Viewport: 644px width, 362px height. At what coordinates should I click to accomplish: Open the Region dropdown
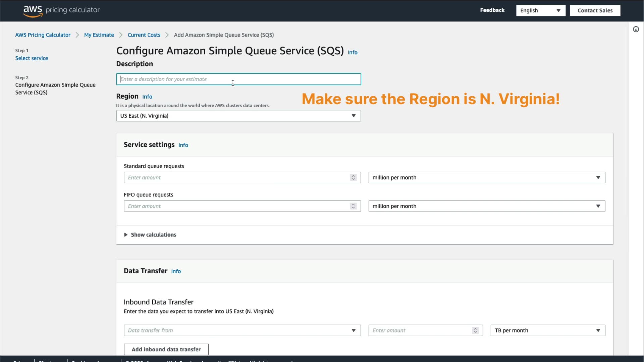tap(238, 116)
